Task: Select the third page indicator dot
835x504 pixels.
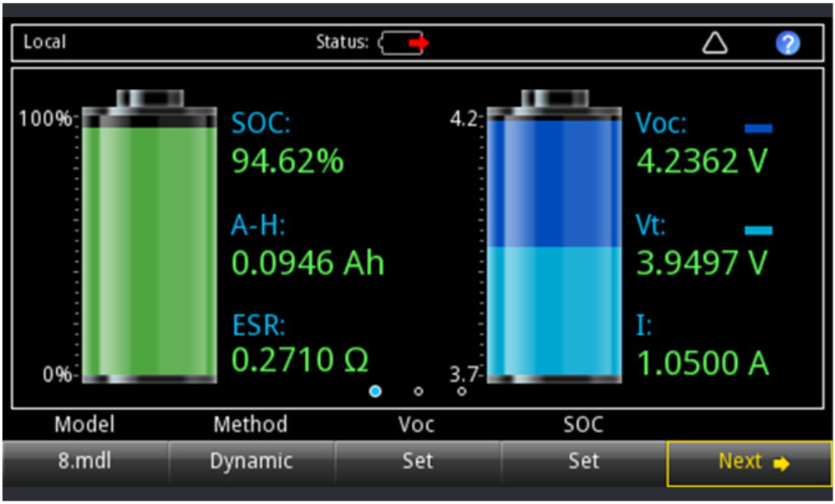Action: 462,392
